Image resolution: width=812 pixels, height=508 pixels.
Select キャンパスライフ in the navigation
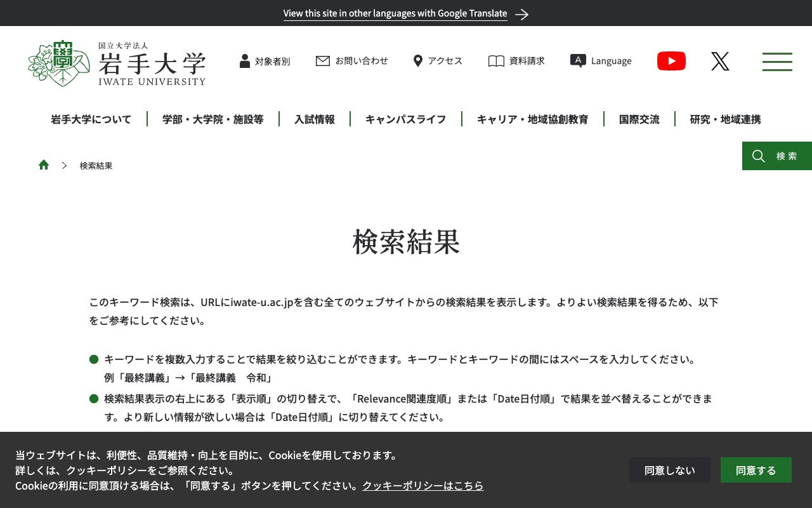click(405, 119)
